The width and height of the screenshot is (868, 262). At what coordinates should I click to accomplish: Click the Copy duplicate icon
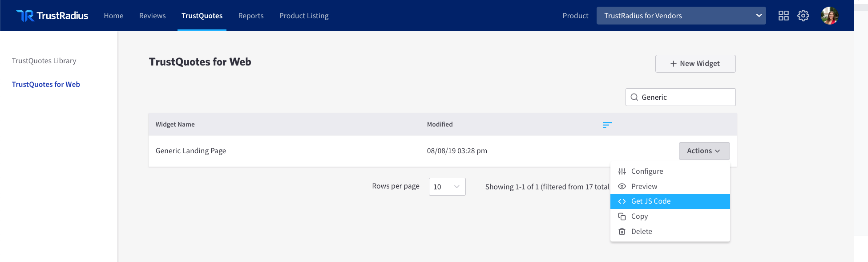click(622, 217)
